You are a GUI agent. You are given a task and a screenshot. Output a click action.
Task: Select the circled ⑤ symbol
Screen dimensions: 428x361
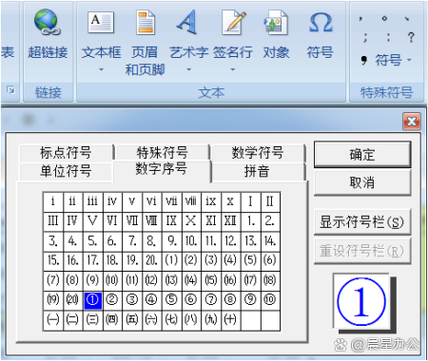[x=171, y=300]
